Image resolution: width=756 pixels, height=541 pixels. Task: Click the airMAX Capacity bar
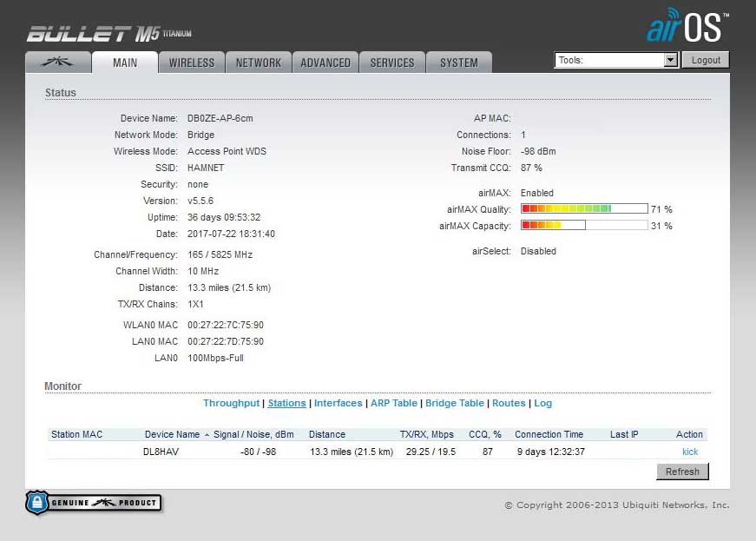click(584, 225)
